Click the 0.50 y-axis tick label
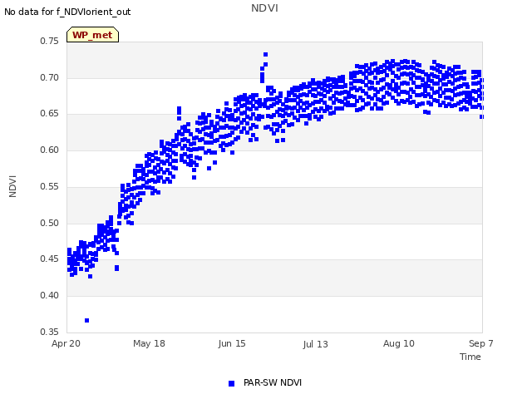 (x=50, y=224)
